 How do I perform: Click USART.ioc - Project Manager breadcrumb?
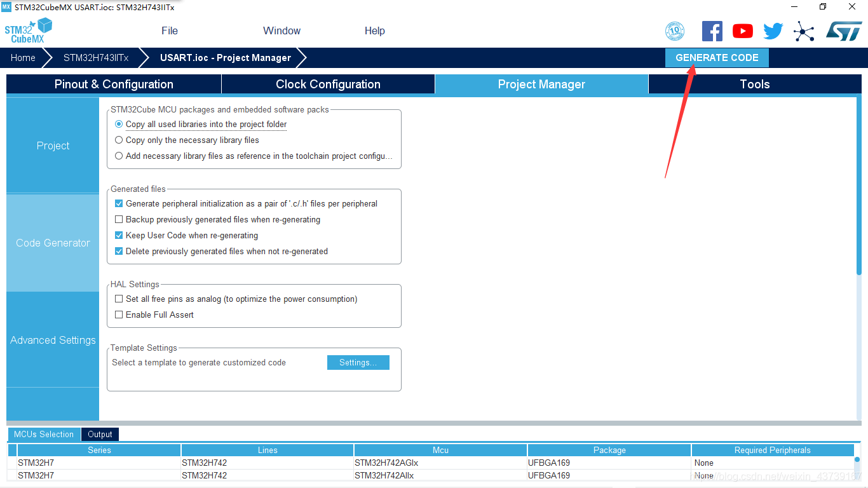226,57
